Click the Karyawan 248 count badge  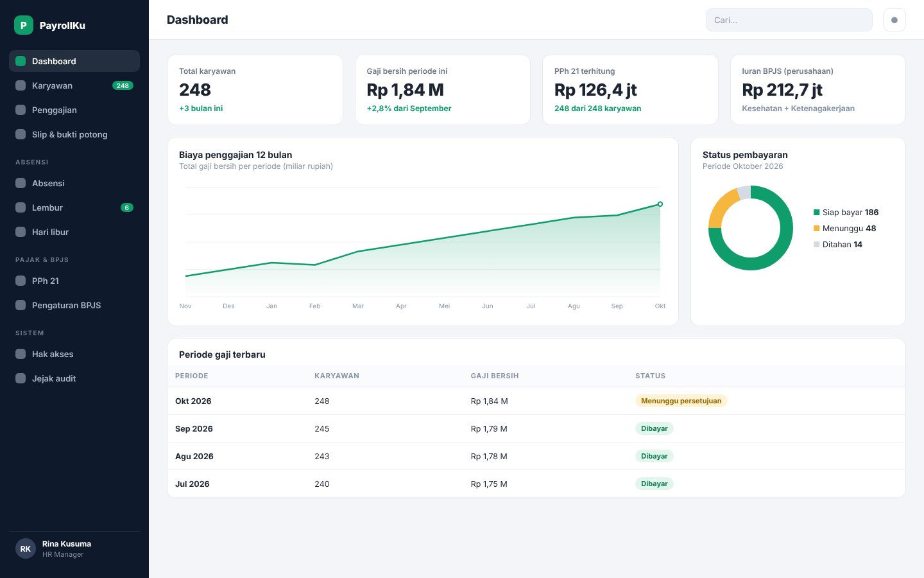click(123, 85)
